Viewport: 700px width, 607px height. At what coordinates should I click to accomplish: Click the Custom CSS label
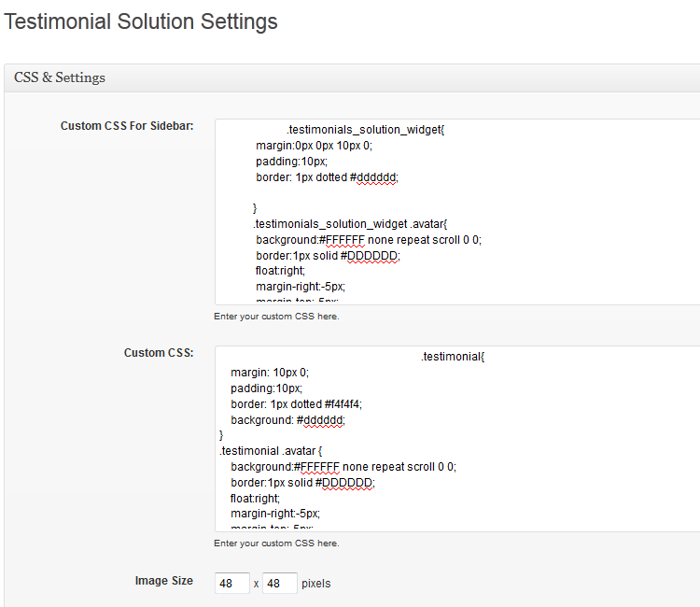159,353
